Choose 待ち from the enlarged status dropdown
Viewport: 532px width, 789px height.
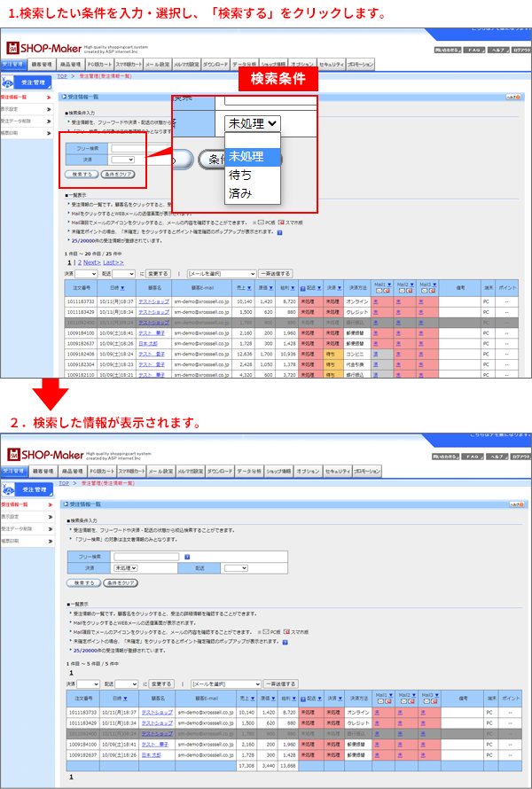240,175
